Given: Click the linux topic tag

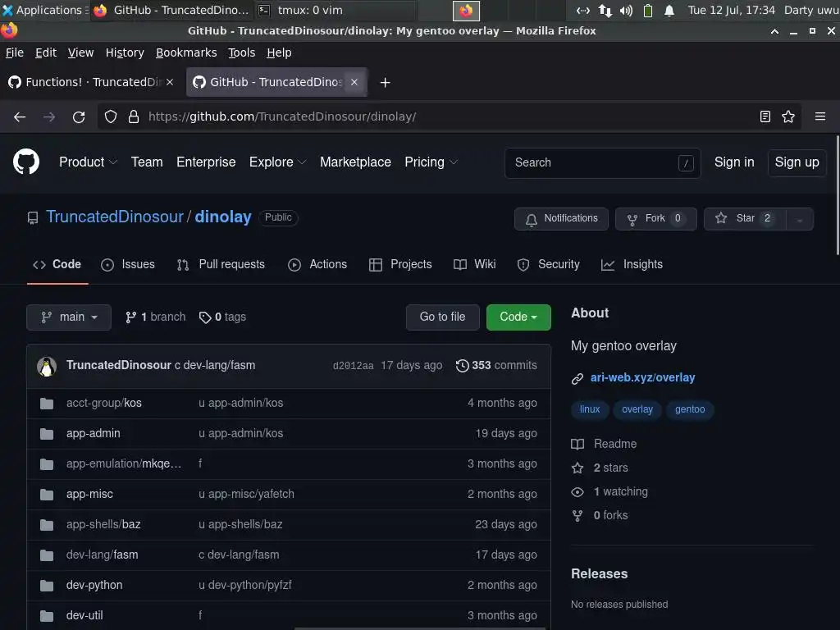Looking at the screenshot, I should tap(589, 410).
